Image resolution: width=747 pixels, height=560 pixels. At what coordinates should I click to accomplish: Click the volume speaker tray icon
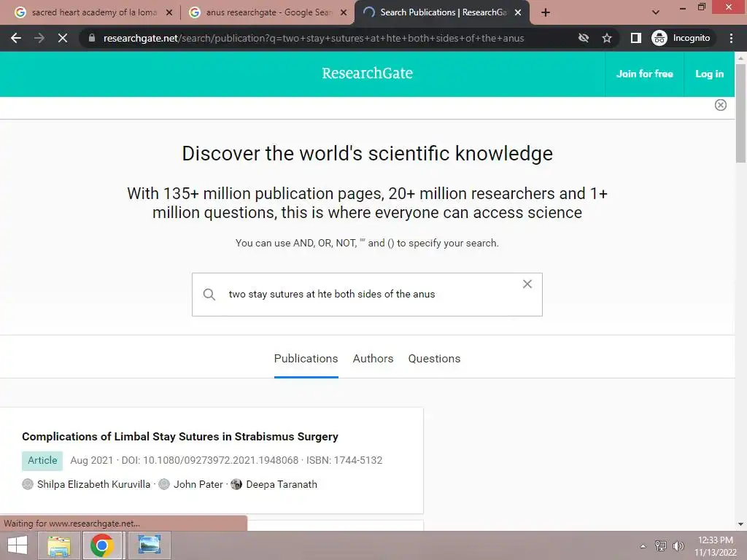coord(678,546)
